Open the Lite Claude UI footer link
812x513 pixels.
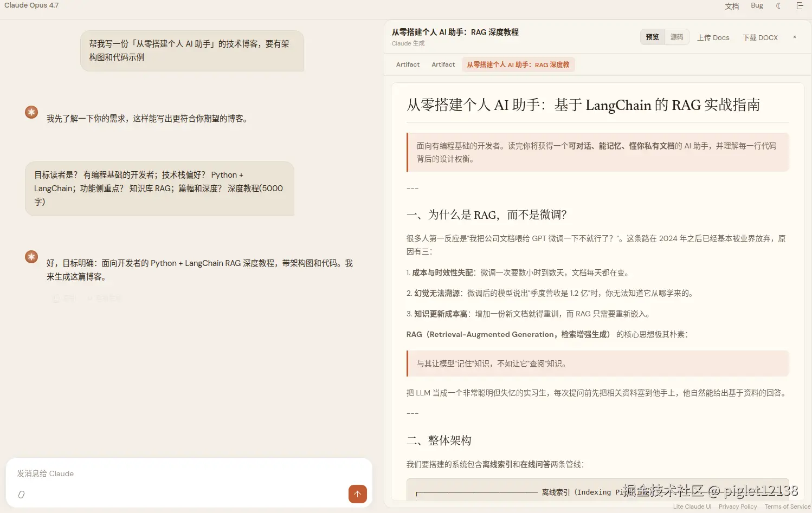[692, 506]
